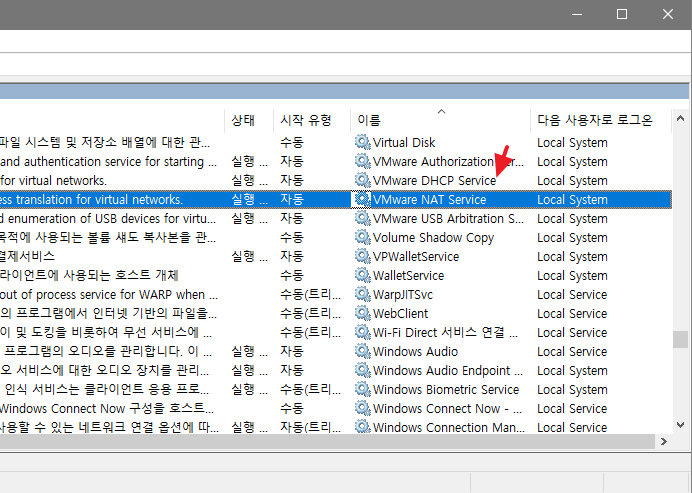Viewport: 692px width, 493px height.
Task: Click the VMware NAT Service gear icon
Action: (x=363, y=199)
